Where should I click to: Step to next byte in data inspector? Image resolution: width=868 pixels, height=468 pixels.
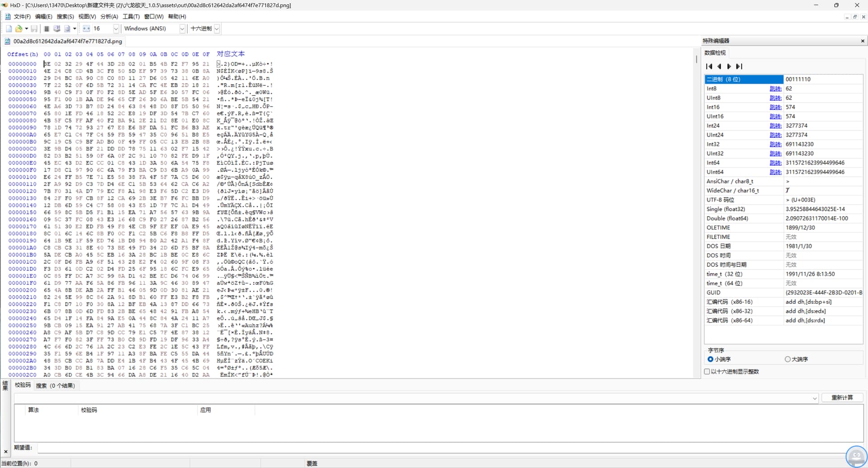click(729, 66)
